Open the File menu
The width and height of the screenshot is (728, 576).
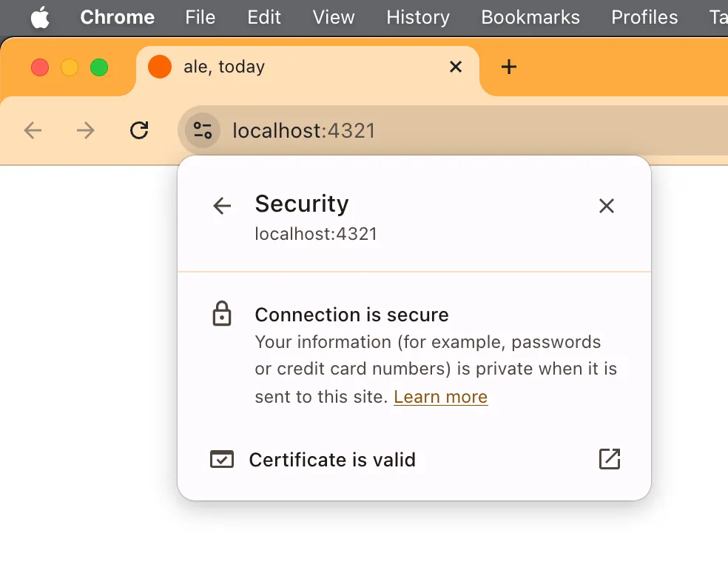click(x=200, y=18)
